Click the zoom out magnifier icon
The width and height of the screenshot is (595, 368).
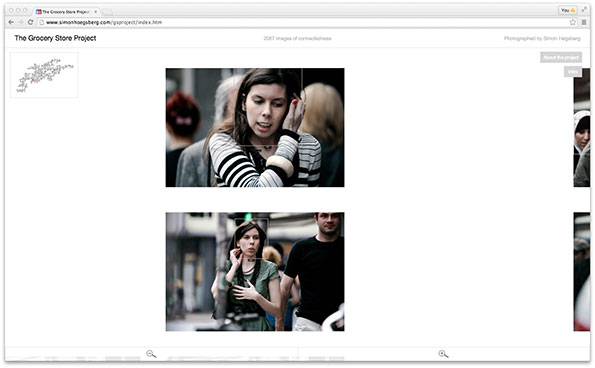point(151,354)
